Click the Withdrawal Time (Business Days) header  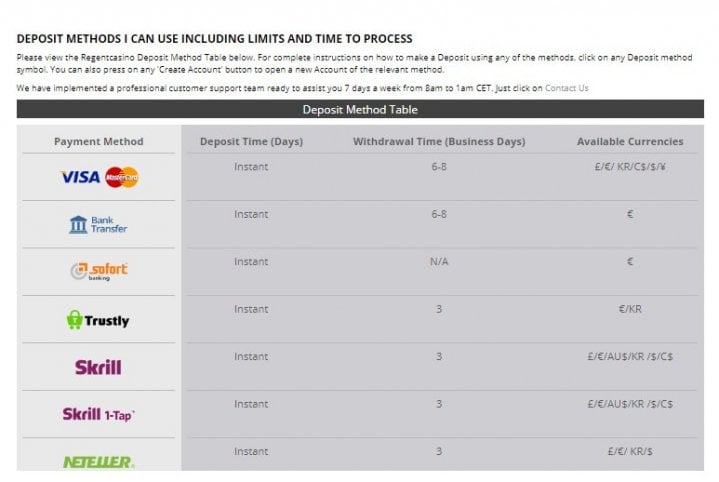439,141
